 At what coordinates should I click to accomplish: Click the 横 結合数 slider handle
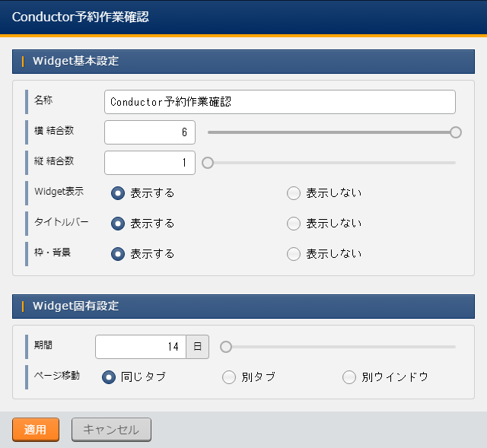point(456,132)
